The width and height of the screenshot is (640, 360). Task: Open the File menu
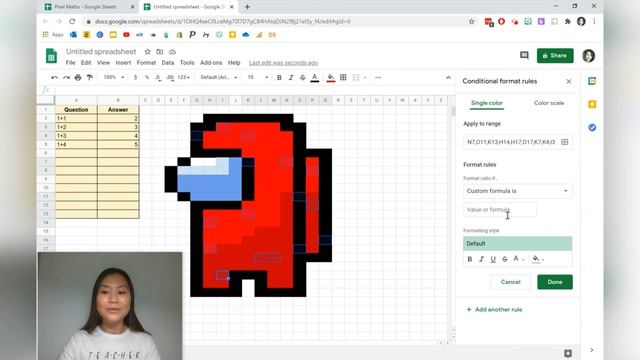tap(71, 63)
